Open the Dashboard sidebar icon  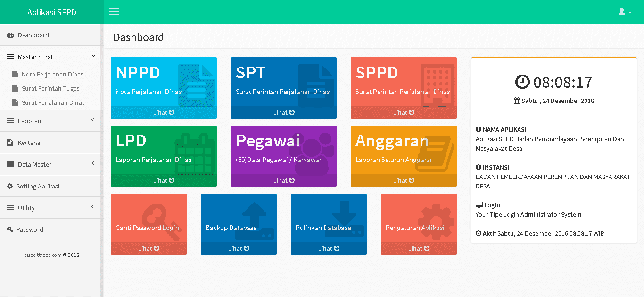pos(9,34)
